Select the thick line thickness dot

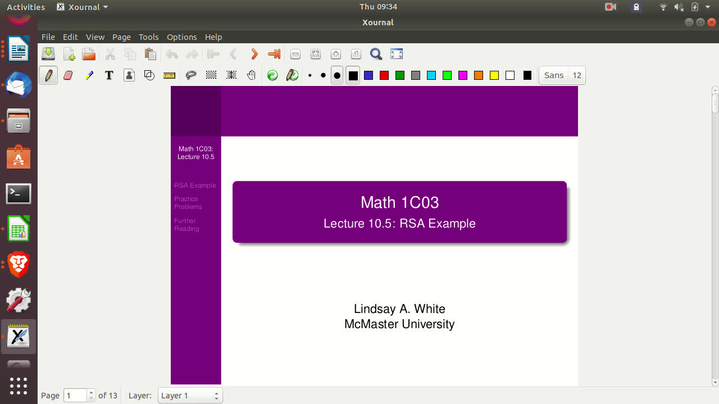point(337,75)
